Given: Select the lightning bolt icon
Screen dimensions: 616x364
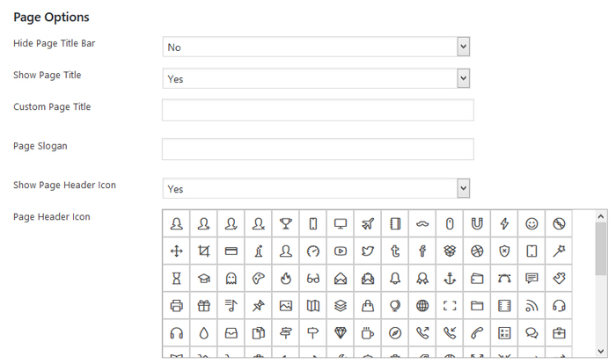Looking at the screenshot, I should [504, 223].
